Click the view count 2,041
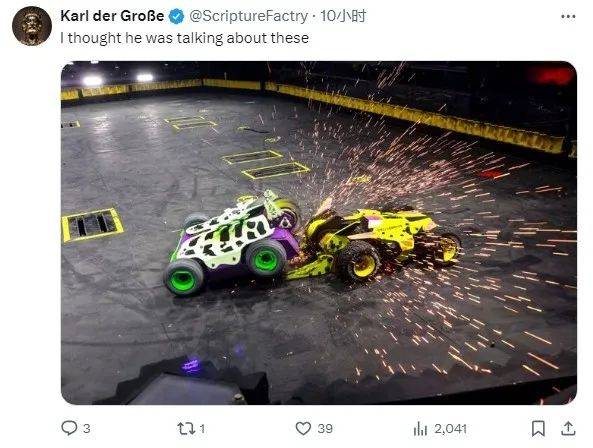Viewport: 593px width, 448px height. point(450,429)
